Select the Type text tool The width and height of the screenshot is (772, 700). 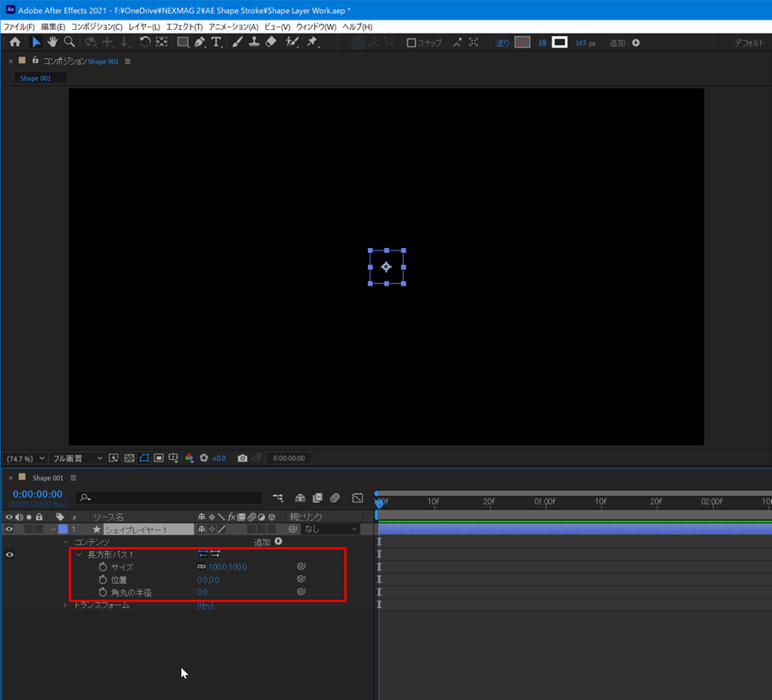(216, 42)
